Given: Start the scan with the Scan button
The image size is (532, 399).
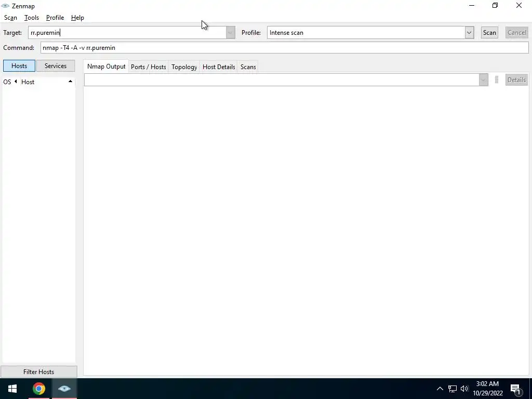Looking at the screenshot, I should tap(489, 33).
